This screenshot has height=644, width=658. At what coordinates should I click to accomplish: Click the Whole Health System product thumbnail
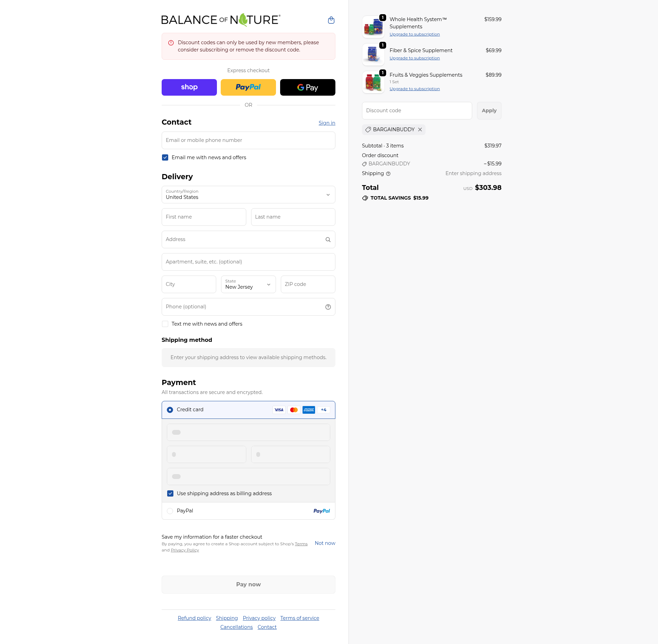(x=373, y=27)
